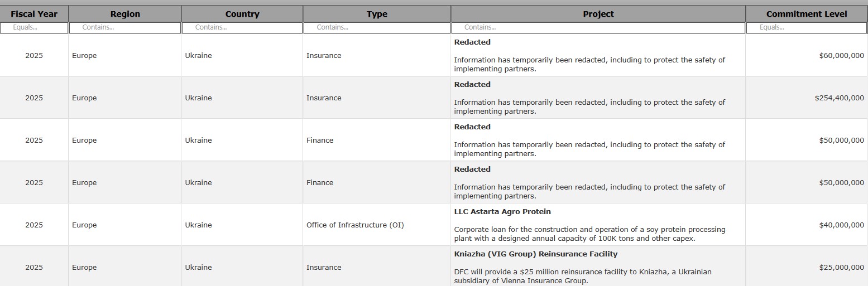Click the $254,400,000 commitment cell
Screen dimensions: 868x286
point(839,98)
